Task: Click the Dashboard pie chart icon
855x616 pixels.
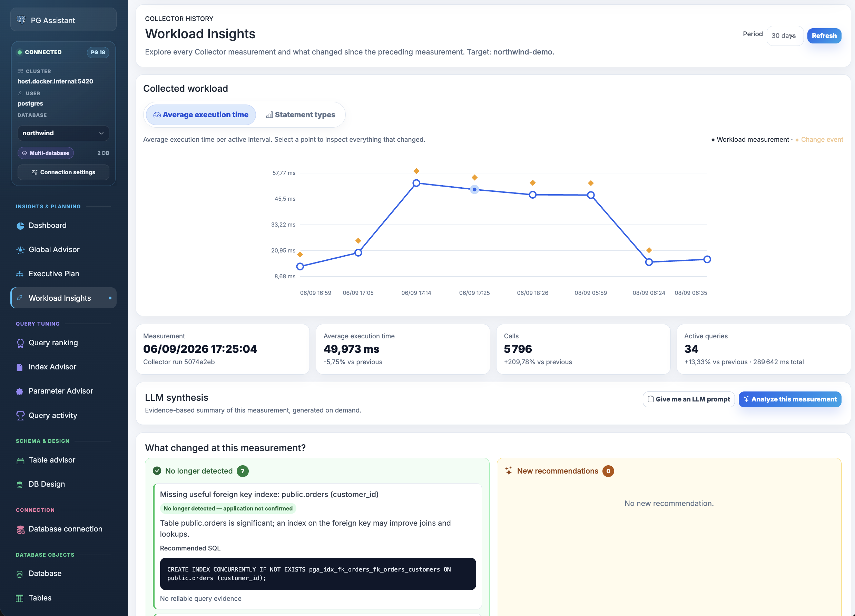Action: pos(20,226)
